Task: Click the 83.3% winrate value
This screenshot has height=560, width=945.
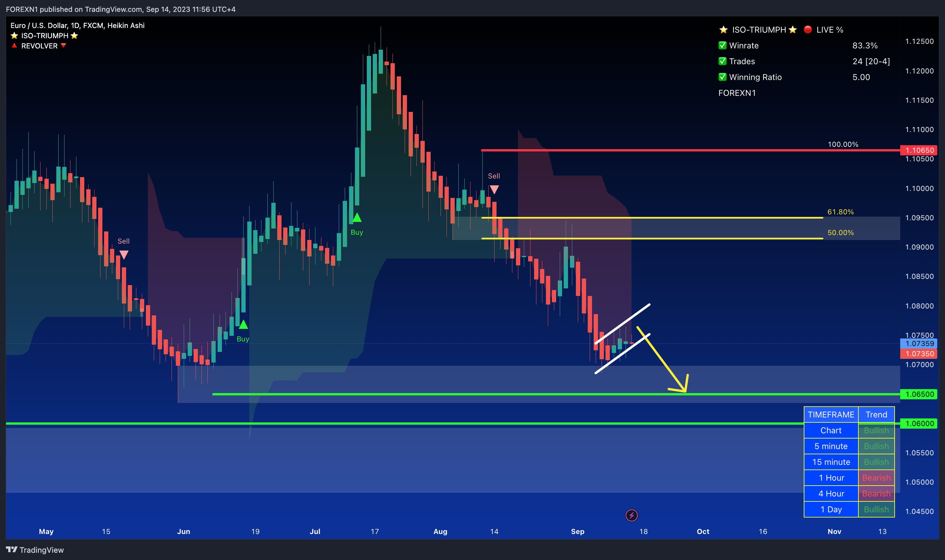Action: click(x=865, y=45)
